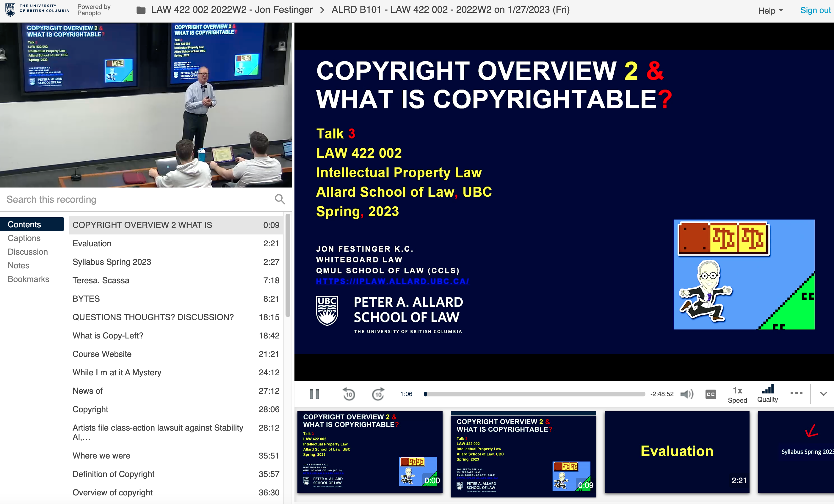Viewport: 834px width, 504px height.
Task: Jump to Overview of copyright entry
Action: click(x=176, y=492)
